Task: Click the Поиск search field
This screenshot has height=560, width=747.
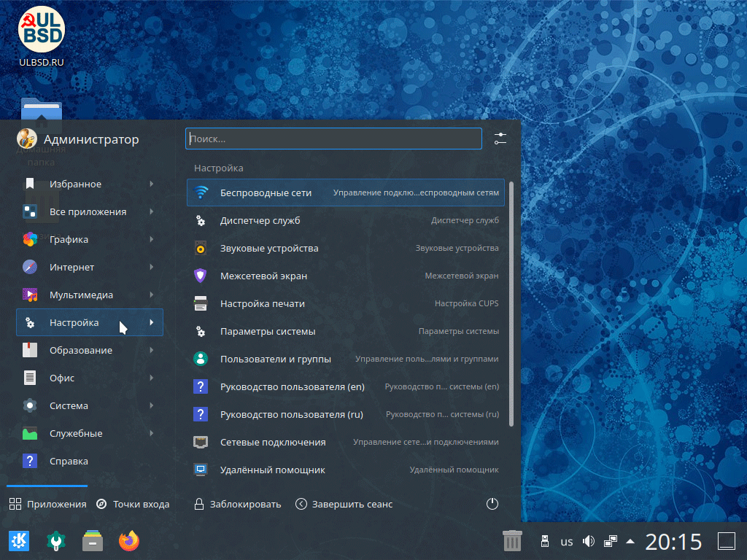Action: point(333,139)
